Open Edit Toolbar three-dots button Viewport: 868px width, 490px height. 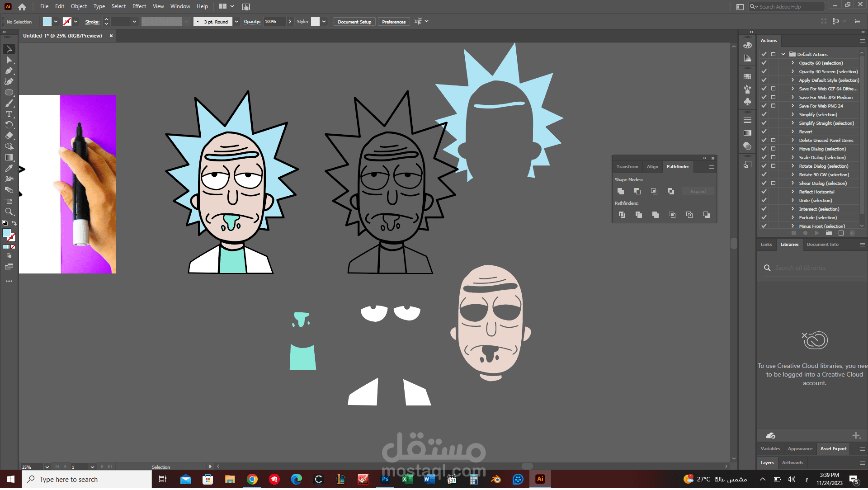[x=9, y=281]
